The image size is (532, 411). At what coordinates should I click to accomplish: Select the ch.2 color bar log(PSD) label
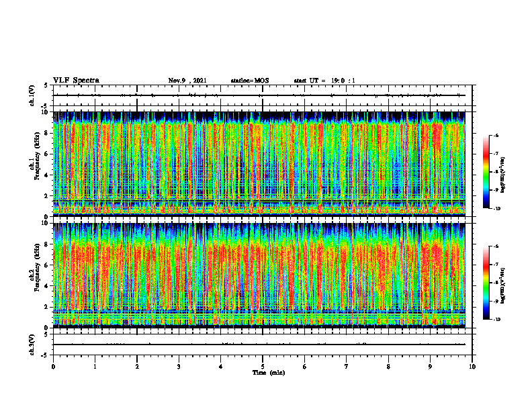(504, 285)
